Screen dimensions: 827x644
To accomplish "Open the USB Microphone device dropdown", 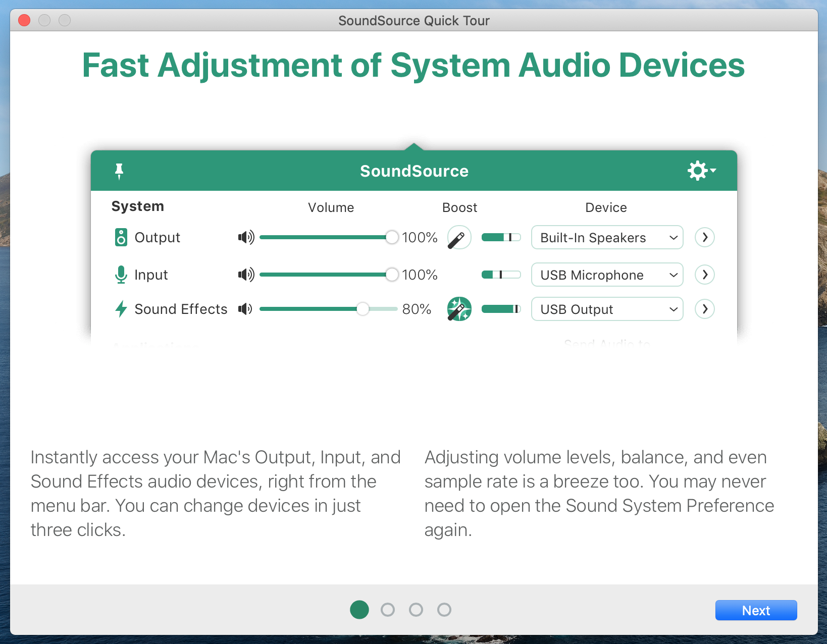I will (607, 275).
